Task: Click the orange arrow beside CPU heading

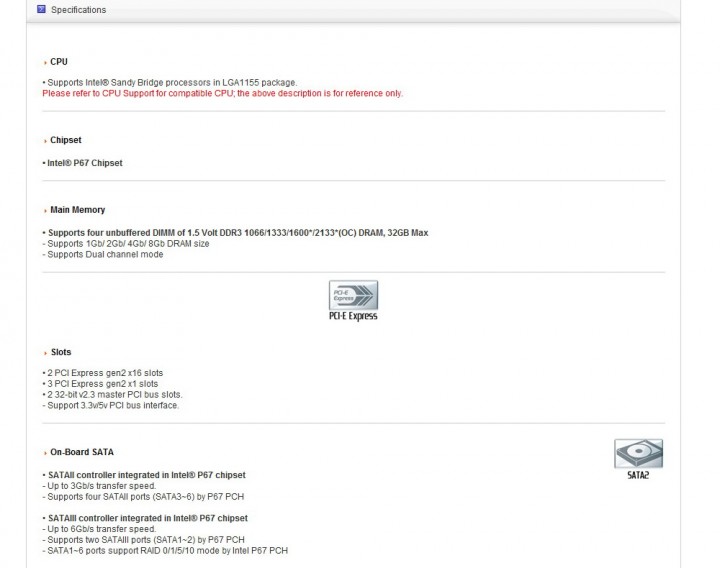Action: pyautogui.click(x=45, y=62)
